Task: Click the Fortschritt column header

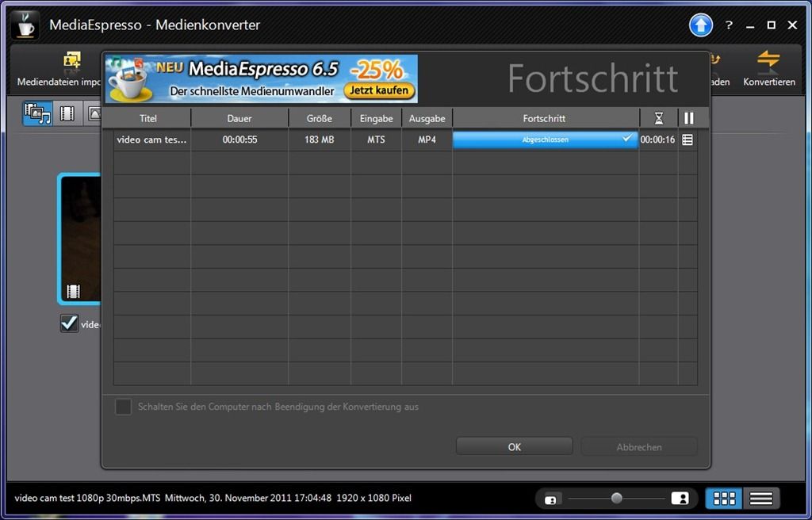Action: point(544,119)
